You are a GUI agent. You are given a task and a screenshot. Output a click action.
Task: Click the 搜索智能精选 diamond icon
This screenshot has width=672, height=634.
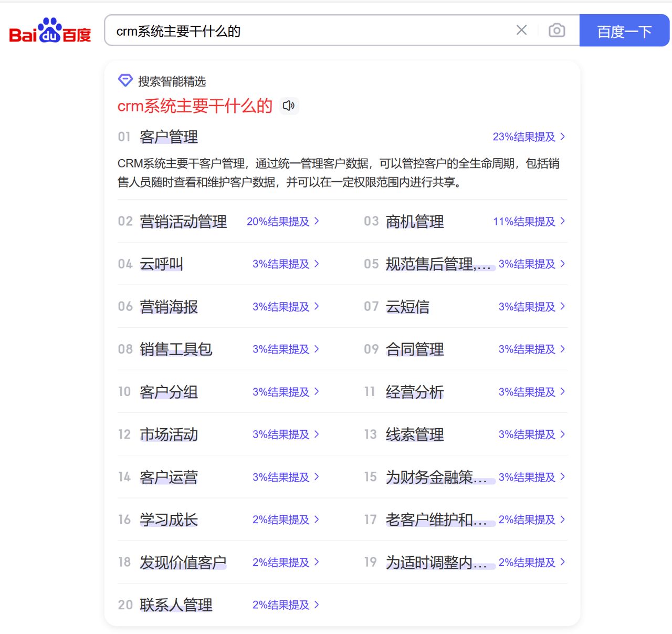point(125,80)
